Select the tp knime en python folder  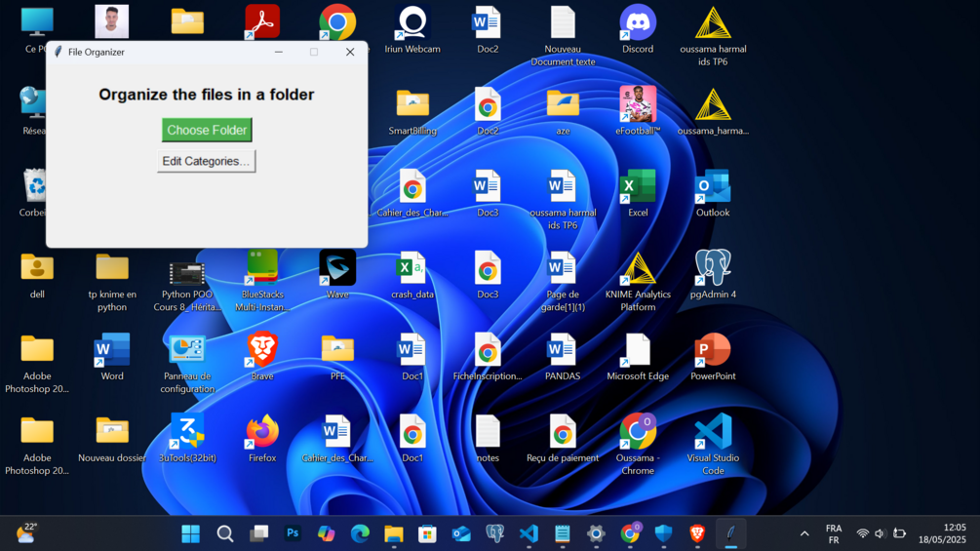coord(112,282)
